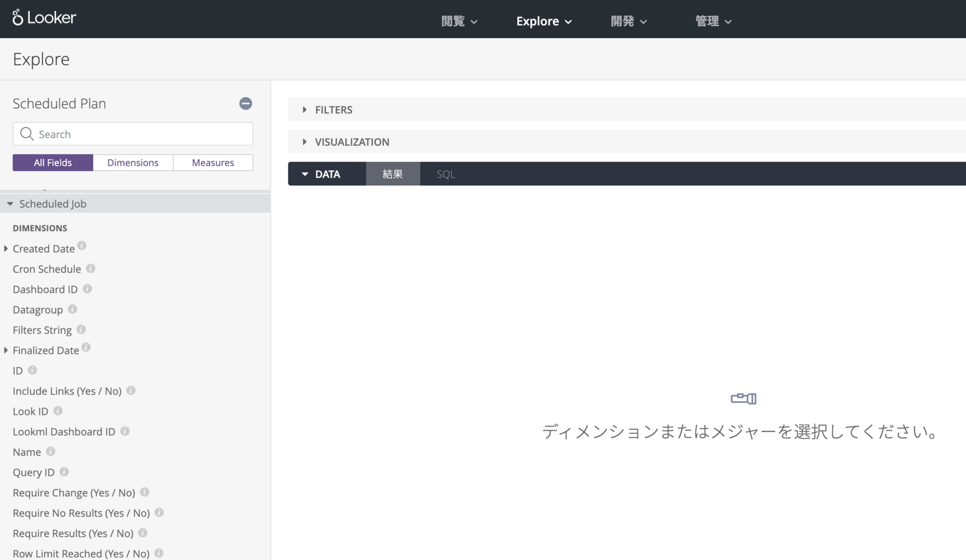966x560 pixels.
Task: Open the Explore menu in top navigation
Action: coord(543,21)
